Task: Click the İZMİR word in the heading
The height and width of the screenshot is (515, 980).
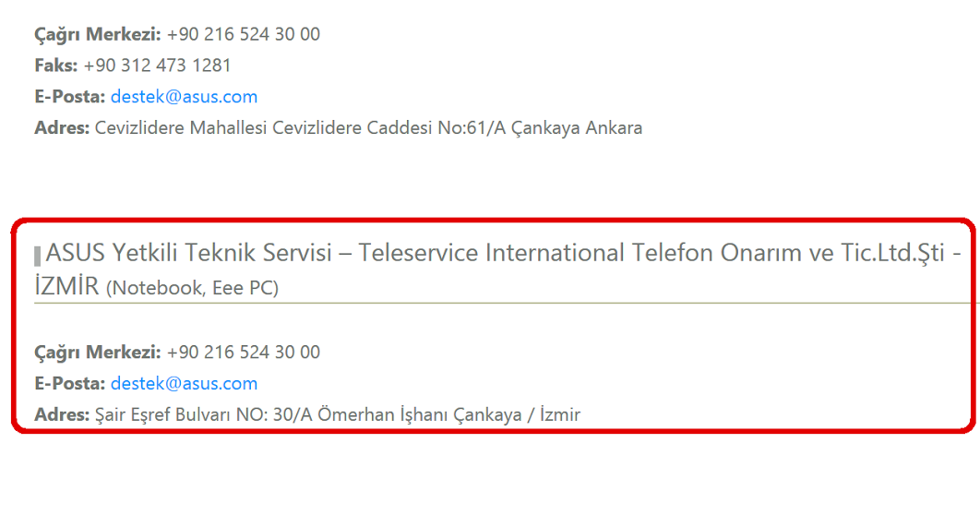Action: pyautogui.click(x=66, y=286)
